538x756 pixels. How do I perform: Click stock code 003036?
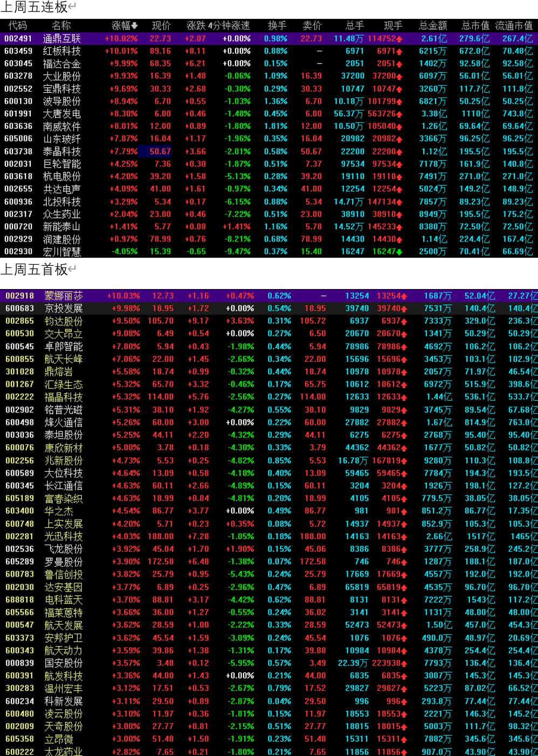[x=19, y=435]
